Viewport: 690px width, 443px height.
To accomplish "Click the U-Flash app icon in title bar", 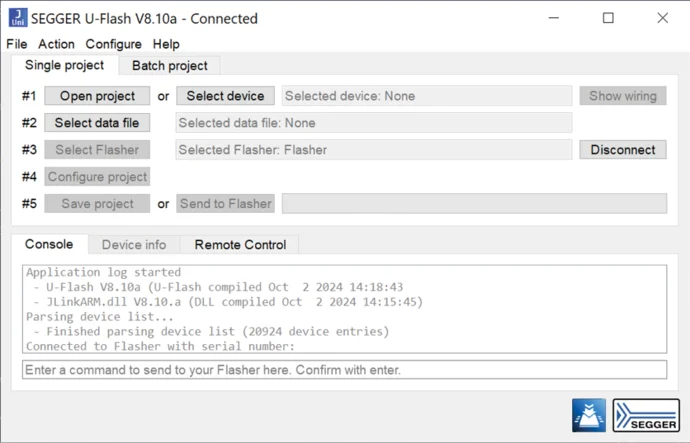I will point(18,18).
